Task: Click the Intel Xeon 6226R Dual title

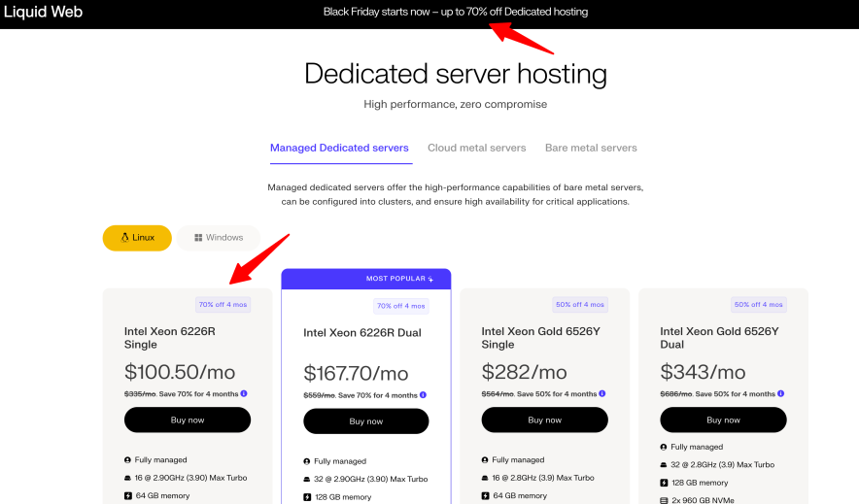Action: (362, 333)
